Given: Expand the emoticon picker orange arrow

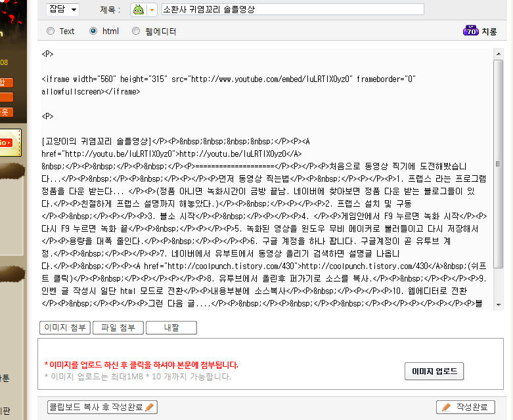Looking at the screenshot, I should (x=152, y=10).
